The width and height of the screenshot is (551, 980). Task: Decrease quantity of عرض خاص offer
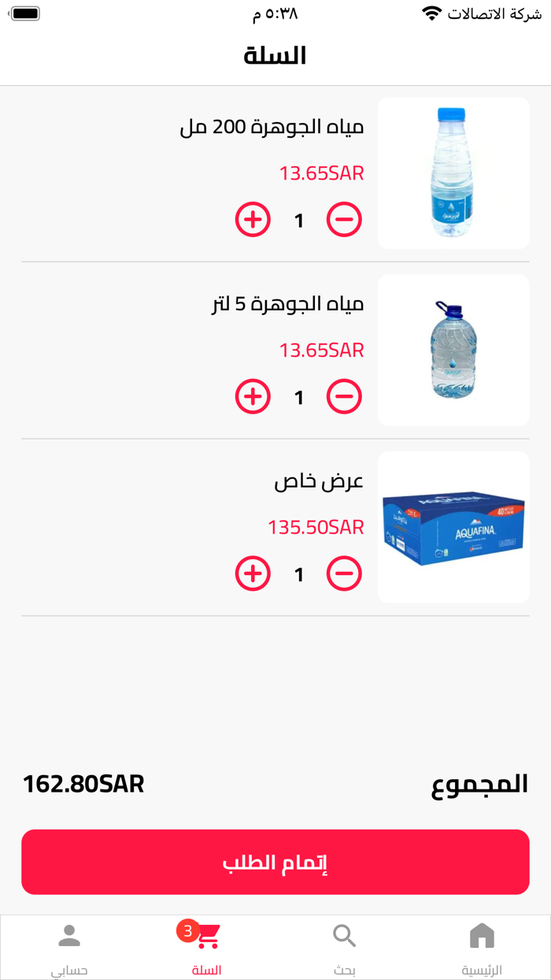click(344, 574)
